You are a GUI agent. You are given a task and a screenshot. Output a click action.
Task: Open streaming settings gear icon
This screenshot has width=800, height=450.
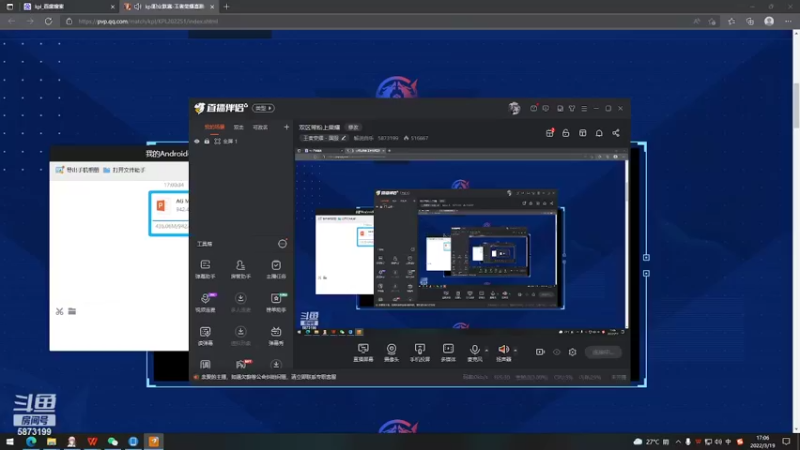coord(572,352)
